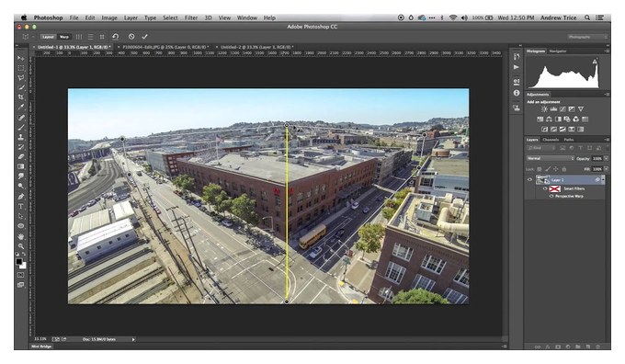
Task: Click the Remove Warp reset arrow icon
Action: point(115,37)
